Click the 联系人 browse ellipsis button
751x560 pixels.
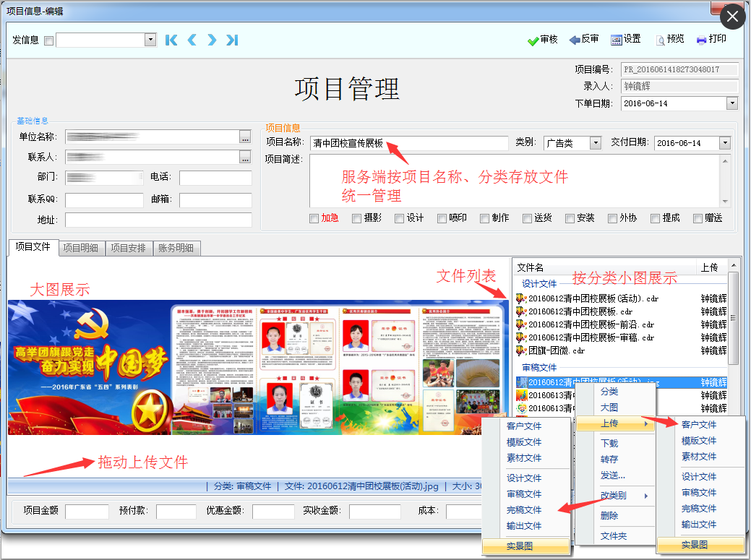click(x=245, y=158)
